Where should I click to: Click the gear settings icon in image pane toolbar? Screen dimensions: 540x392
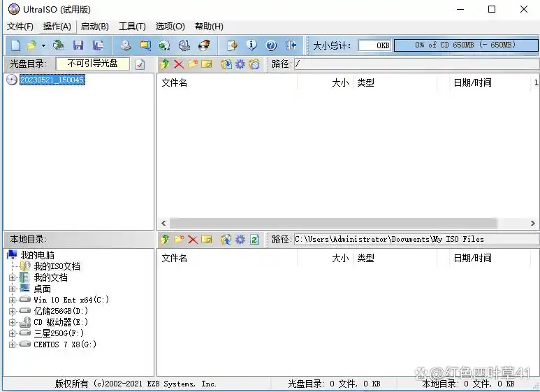[x=240, y=64]
